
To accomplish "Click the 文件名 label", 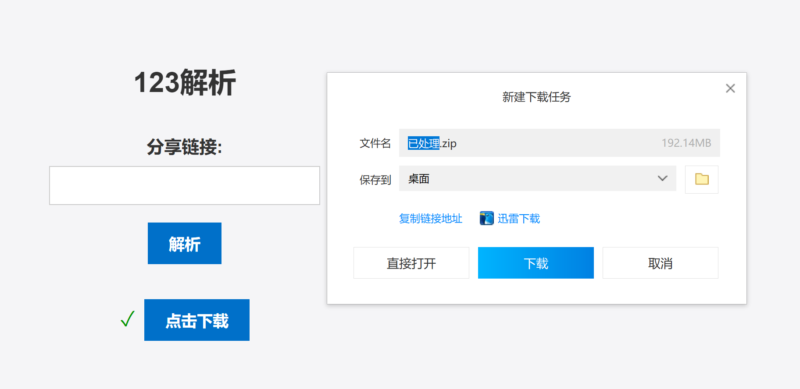I will pos(375,143).
